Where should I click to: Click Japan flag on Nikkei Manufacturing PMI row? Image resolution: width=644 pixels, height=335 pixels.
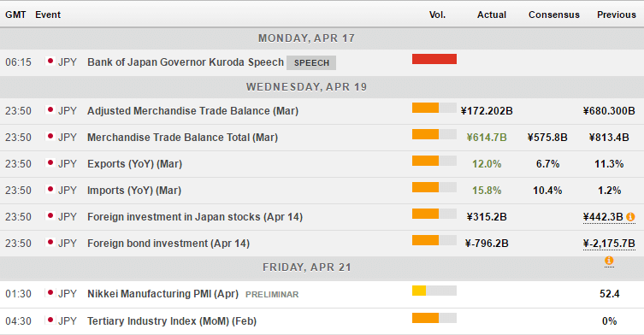50,293
